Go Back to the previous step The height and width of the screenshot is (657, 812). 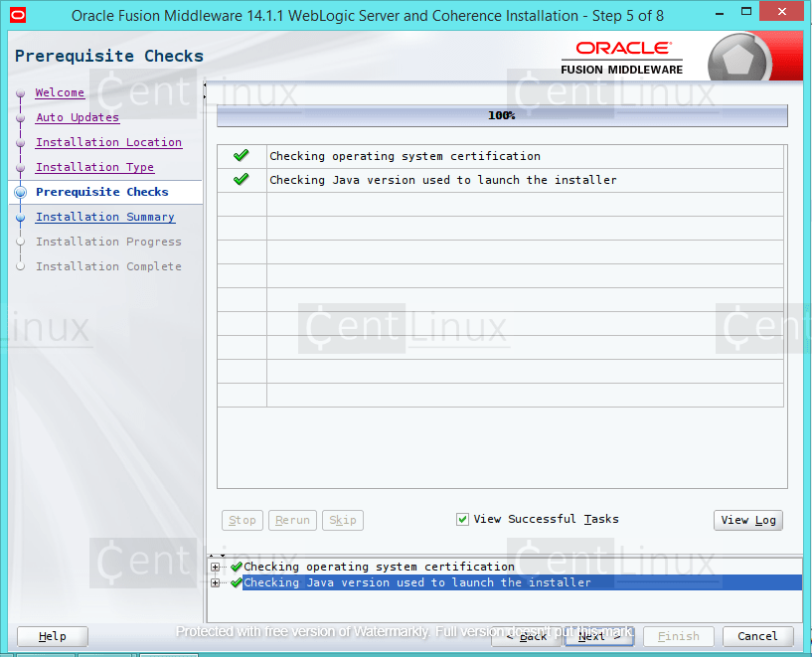tap(527, 636)
